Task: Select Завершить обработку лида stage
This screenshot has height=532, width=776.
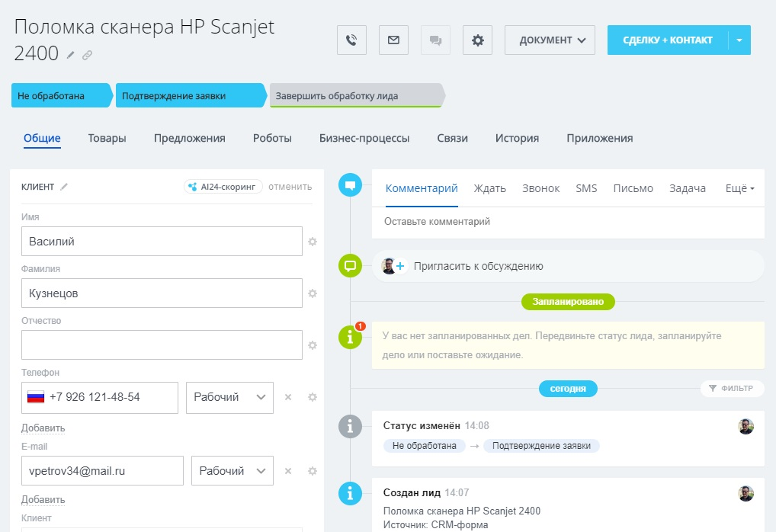Action: (x=356, y=95)
